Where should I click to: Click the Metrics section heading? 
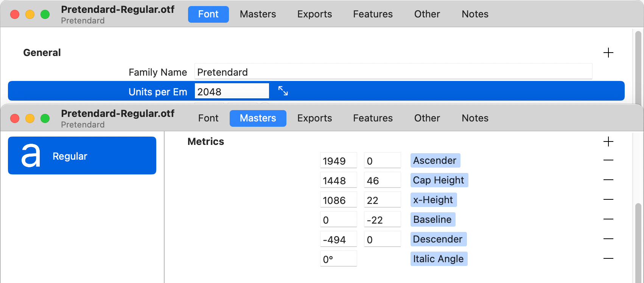point(206,141)
